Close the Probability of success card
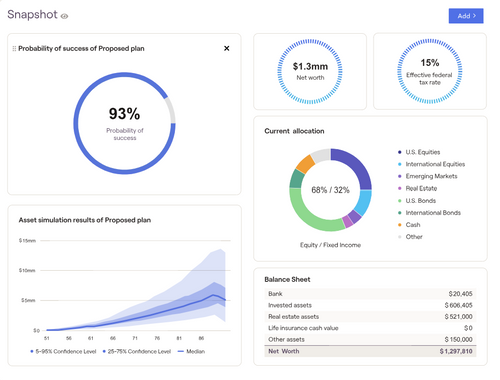The width and height of the screenshot is (500, 380). pos(227,48)
